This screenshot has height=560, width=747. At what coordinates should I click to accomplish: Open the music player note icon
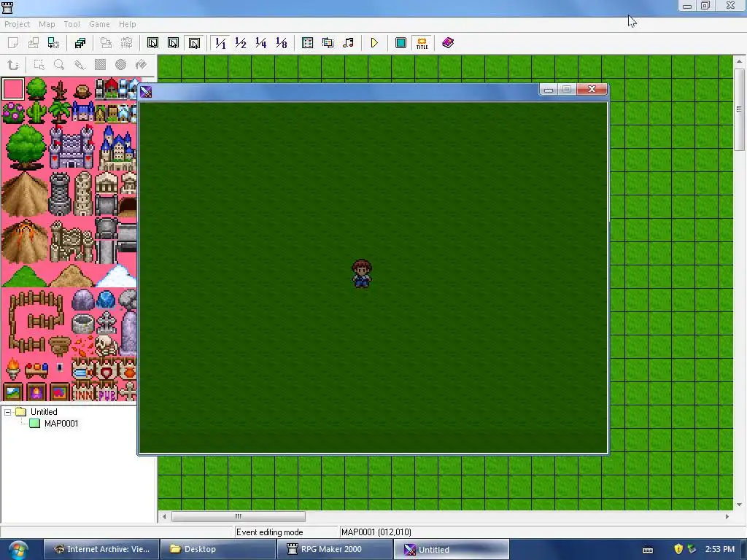348,43
